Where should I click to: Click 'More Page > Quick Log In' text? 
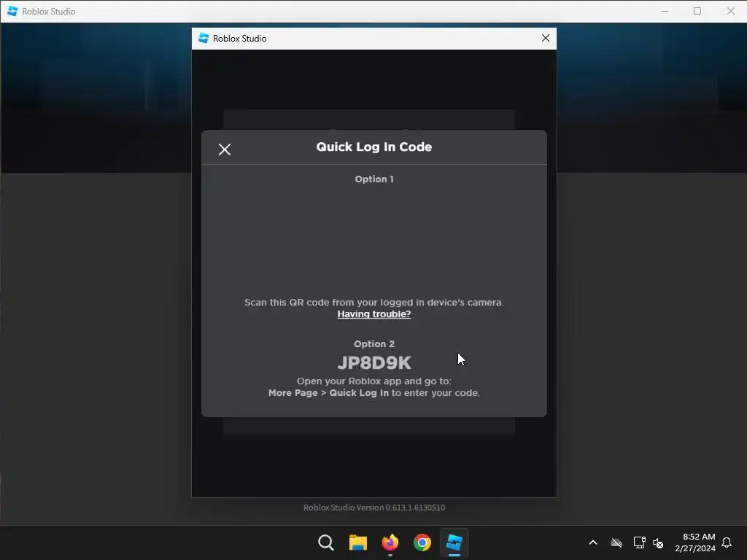pyautogui.click(x=328, y=393)
